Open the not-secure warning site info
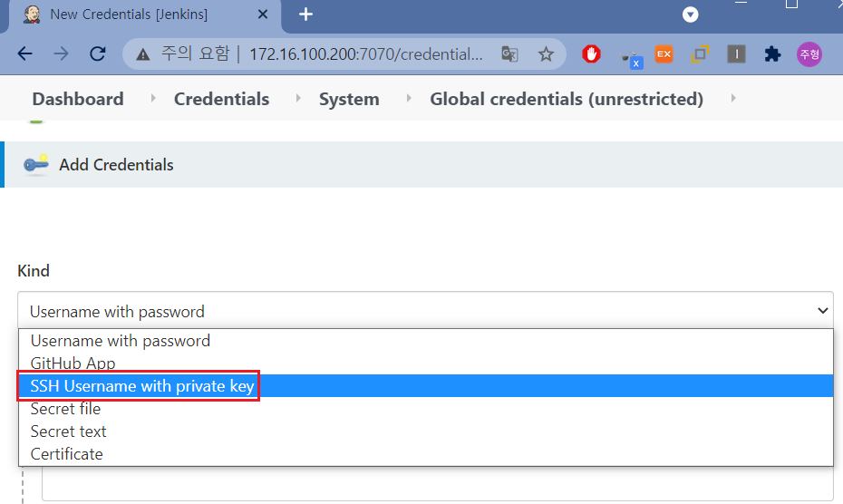Viewport: 843px width, 504px height. click(143, 54)
